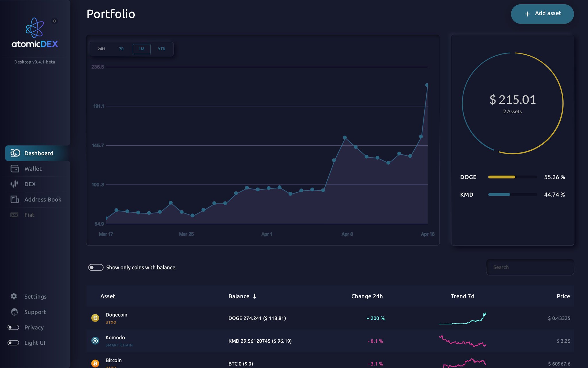Image resolution: width=588 pixels, height=368 pixels.
Task: Open the Wallet menu item
Action: pos(37,168)
